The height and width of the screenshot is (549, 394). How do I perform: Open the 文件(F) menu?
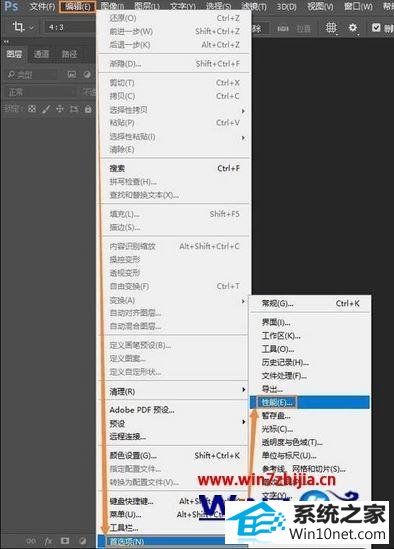coord(42,6)
